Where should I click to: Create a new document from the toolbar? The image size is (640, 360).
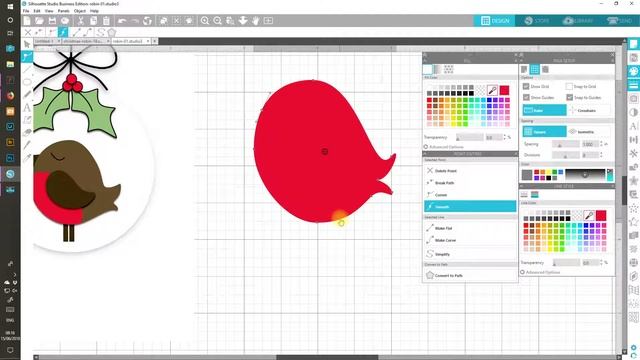coord(27,20)
